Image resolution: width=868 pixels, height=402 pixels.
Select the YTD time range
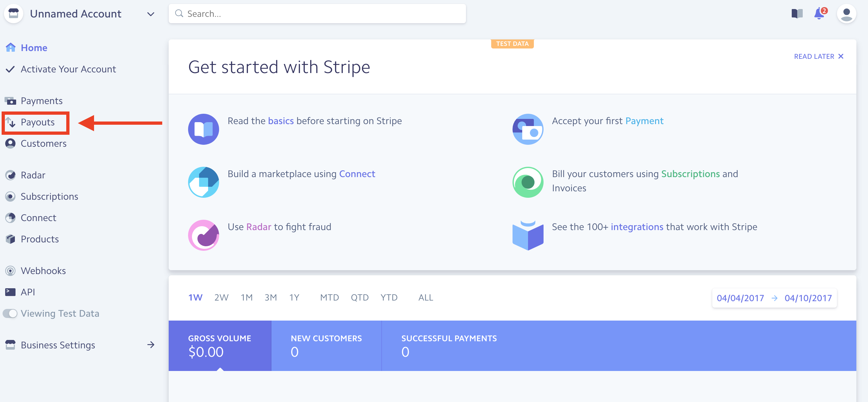[389, 298]
